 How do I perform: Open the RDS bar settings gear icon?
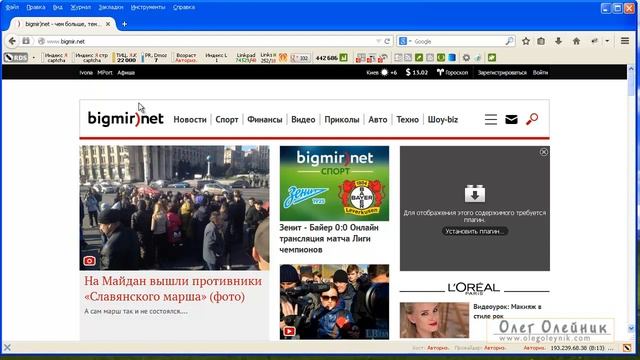coord(466,58)
